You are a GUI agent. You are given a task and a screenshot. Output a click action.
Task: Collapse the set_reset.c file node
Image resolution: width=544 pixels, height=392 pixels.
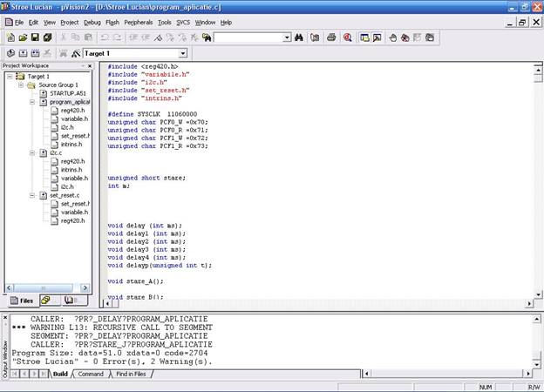pos(32,195)
